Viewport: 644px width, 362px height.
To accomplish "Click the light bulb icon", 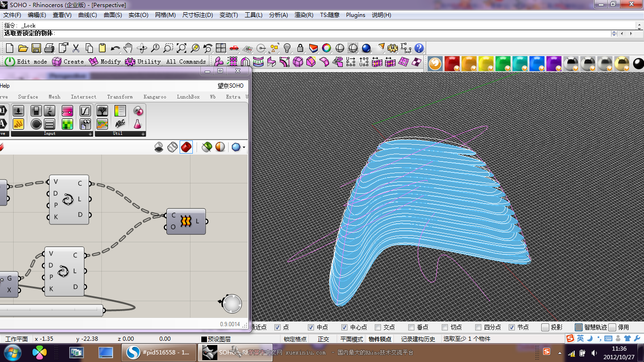I will coord(287,48).
